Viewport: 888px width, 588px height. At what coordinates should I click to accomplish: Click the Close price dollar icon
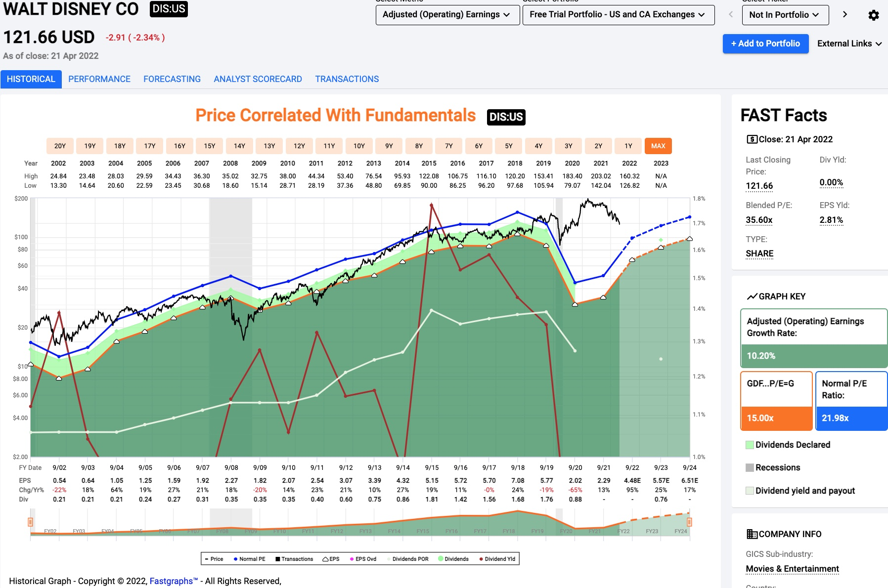(752, 139)
